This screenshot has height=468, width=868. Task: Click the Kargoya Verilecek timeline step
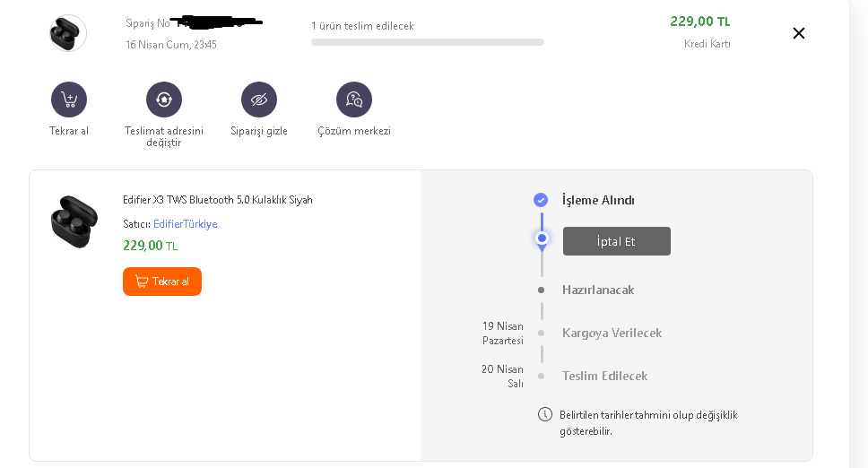(612, 334)
